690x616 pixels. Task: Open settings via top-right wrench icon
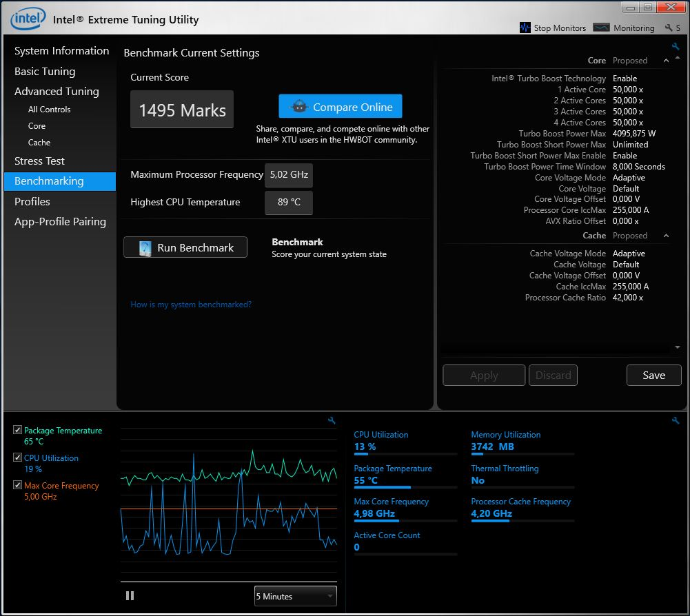(669, 28)
